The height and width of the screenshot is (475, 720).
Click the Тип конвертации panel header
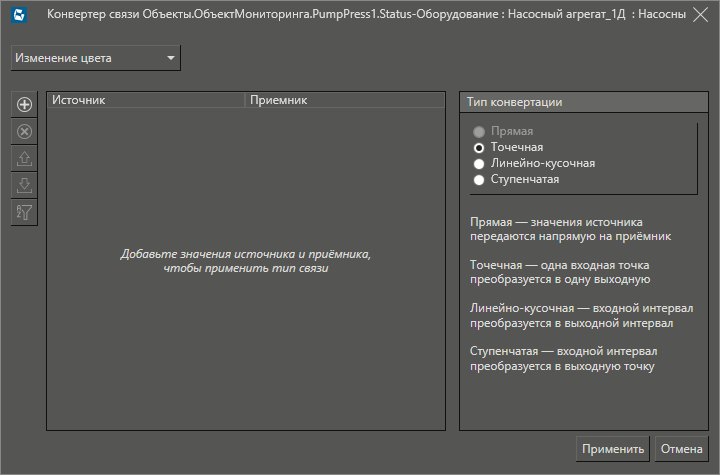577,102
